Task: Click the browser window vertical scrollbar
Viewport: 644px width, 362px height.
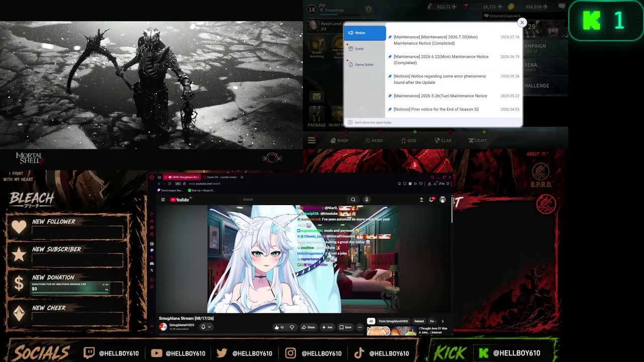Action: pyautogui.click(x=451, y=209)
